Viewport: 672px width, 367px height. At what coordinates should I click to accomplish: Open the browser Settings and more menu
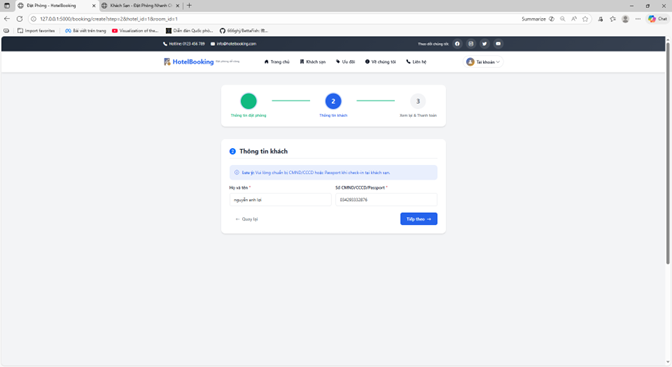coord(638,19)
